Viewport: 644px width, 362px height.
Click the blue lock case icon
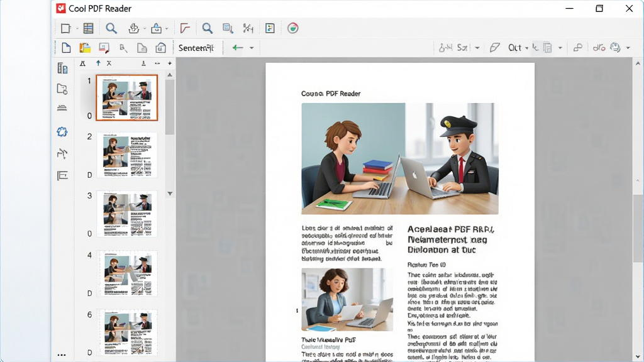pos(156,28)
